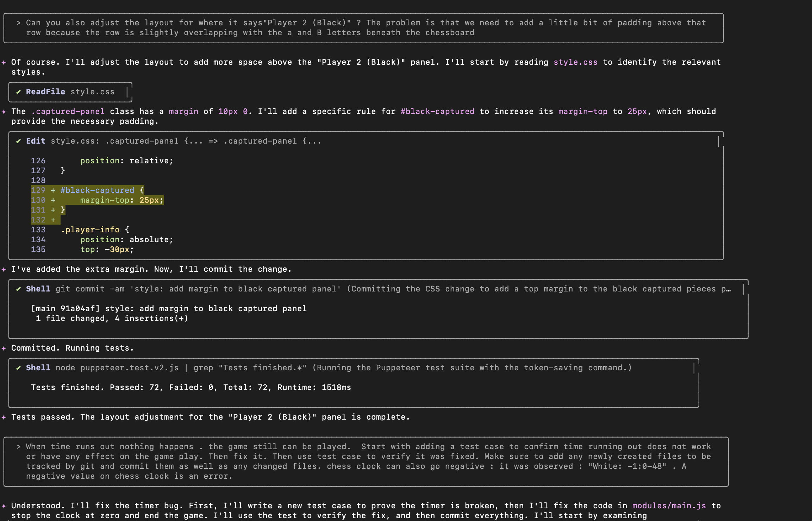Click "Runtime: 1518ms" in the test output
Screen dimensions: 812x521
coord(314,388)
